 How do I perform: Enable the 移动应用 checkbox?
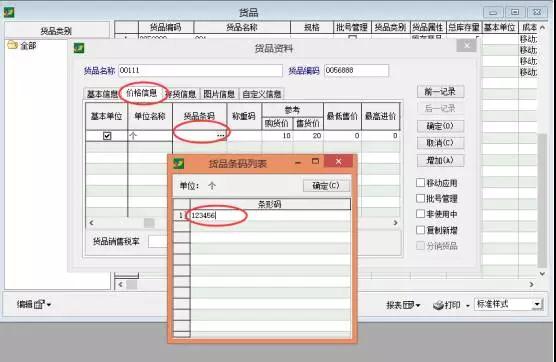[421, 183]
